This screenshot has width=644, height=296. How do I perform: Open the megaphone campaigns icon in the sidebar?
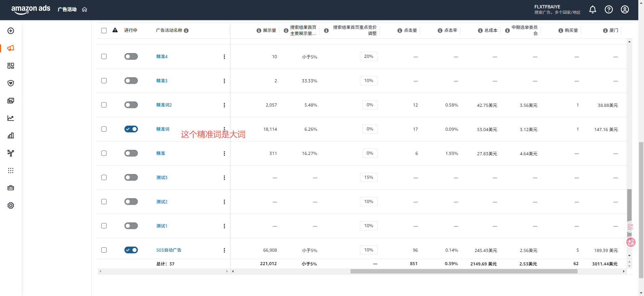tap(11, 48)
